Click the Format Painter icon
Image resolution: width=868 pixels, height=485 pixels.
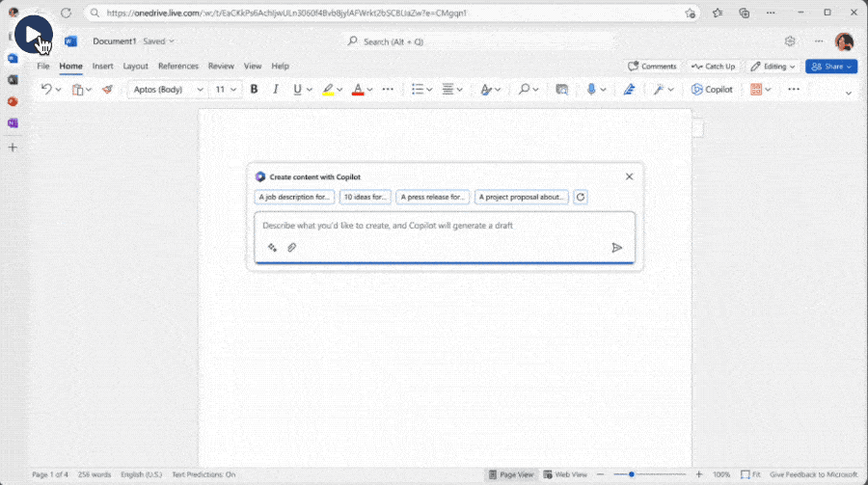(107, 90)
